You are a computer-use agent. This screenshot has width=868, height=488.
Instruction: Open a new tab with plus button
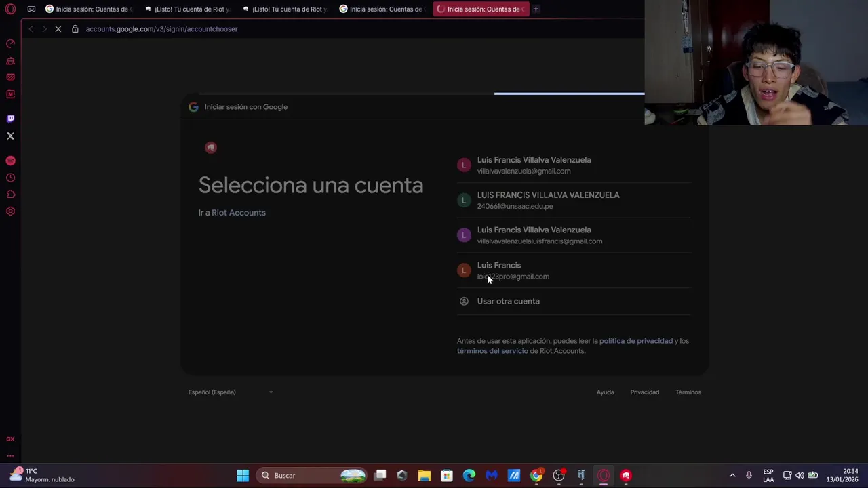[536, 9]
